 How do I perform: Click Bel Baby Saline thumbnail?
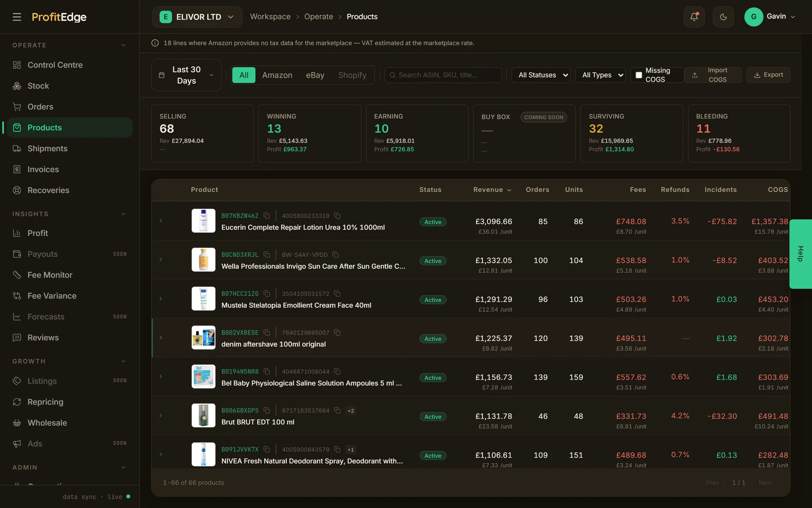click(x=203, y=376)
